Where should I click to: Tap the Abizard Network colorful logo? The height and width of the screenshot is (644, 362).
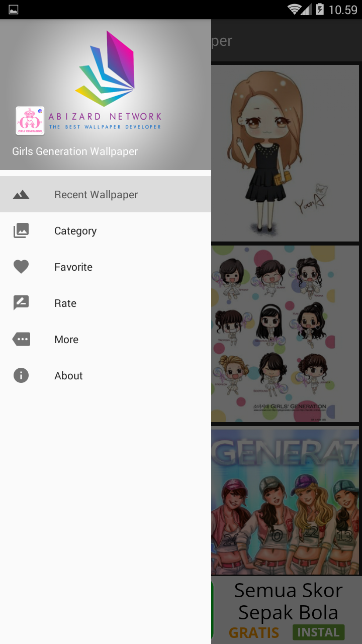[x=106, y=68]
